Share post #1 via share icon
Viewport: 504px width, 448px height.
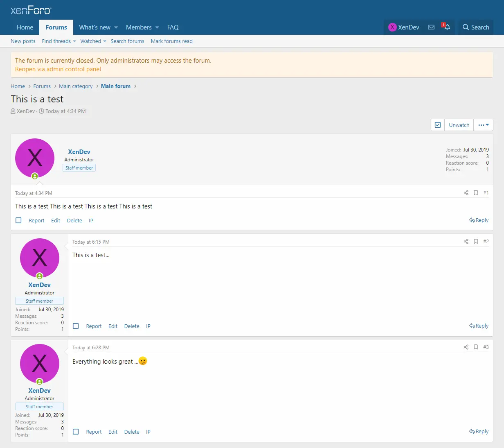(466, 193)
